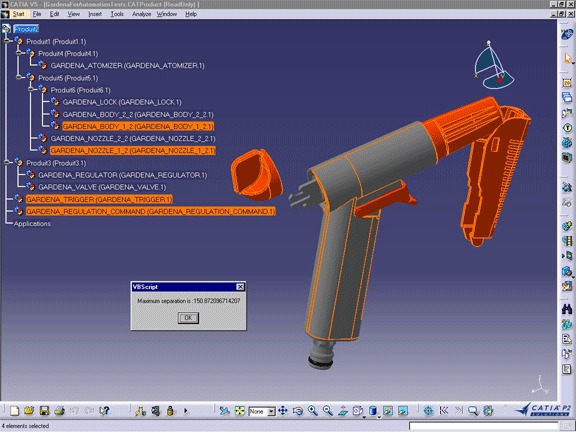
Task: Select root Produit2 in the tree
Action: 26,29
